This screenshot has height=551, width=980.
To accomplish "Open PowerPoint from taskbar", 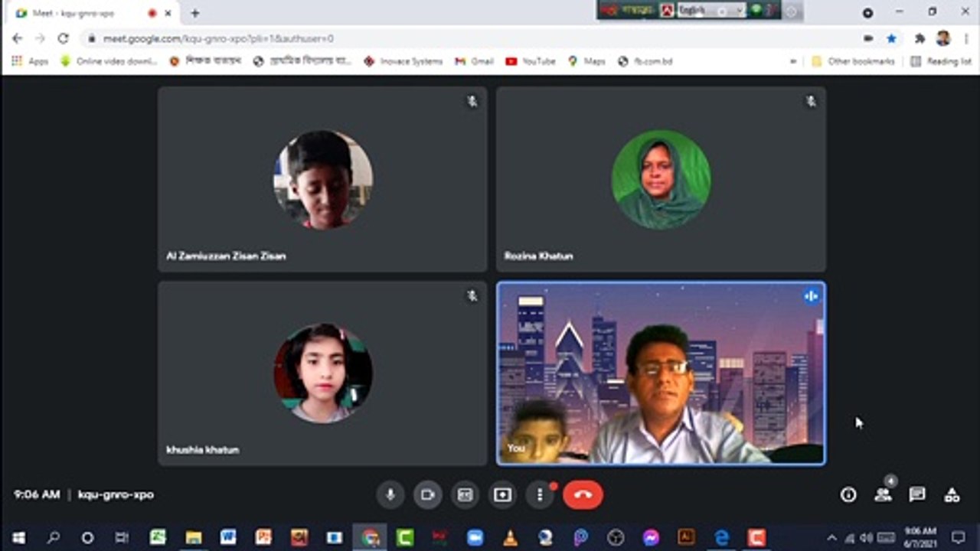I will coord(263,537).
